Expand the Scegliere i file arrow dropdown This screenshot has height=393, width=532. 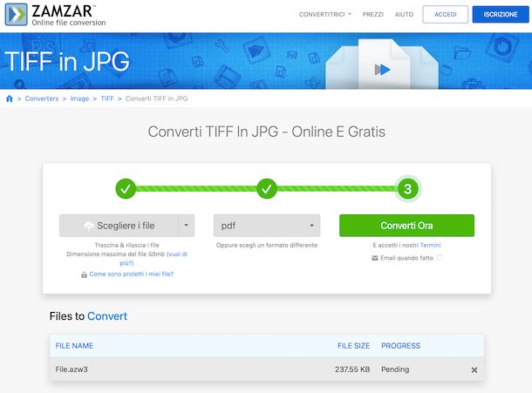pos(187,226)
